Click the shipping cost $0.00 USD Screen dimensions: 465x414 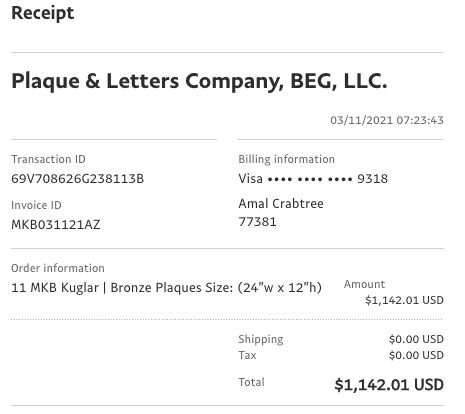tap(416, 339)
